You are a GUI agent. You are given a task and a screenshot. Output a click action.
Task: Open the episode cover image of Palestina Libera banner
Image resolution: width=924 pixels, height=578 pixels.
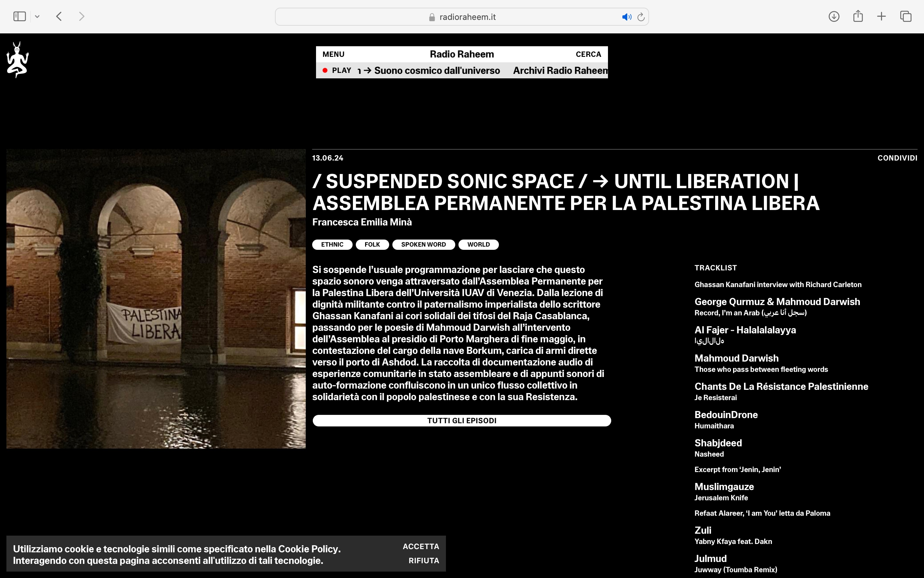(x=156, y=299)
